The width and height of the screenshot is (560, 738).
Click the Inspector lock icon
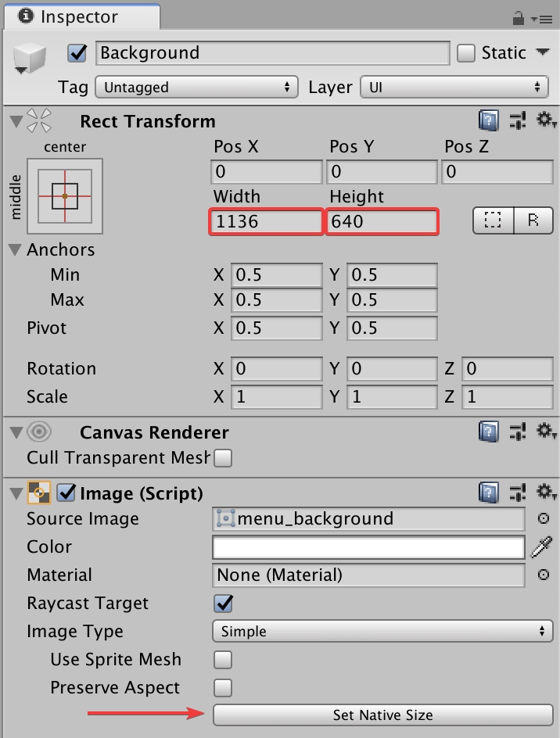(x=519, y=17)
